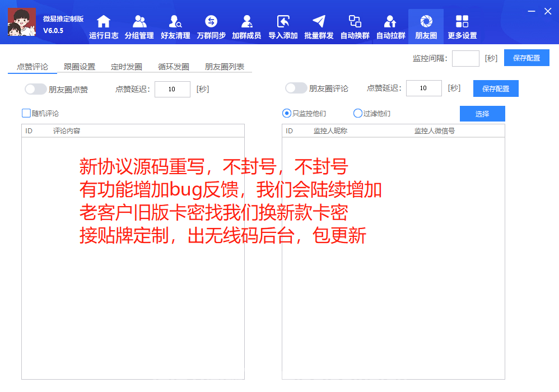The image size is (559, 392).
Task: Select 只监控他们 radio button
Action: click(x=287, y=113)
